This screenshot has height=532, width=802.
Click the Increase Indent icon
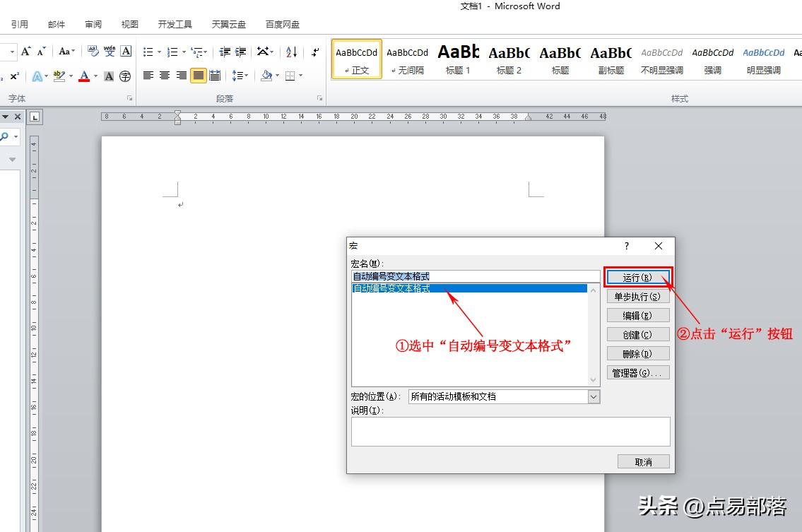click(240, 52)
